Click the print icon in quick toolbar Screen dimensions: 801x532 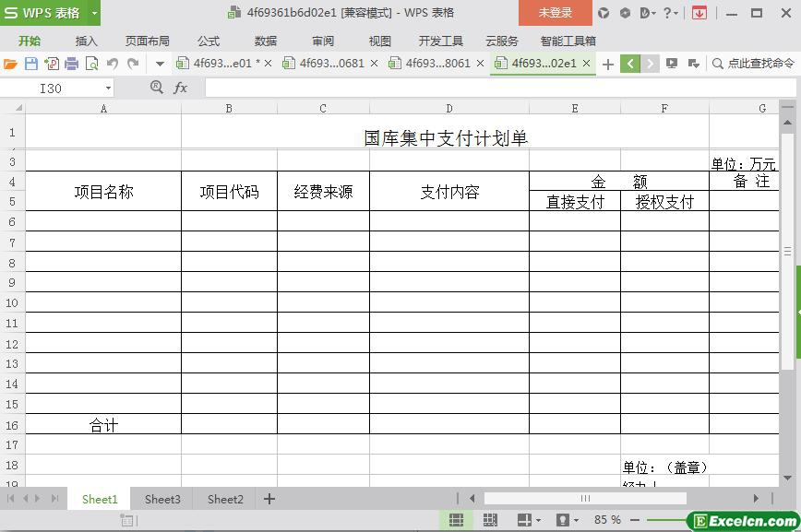click(x=71, y=64)
